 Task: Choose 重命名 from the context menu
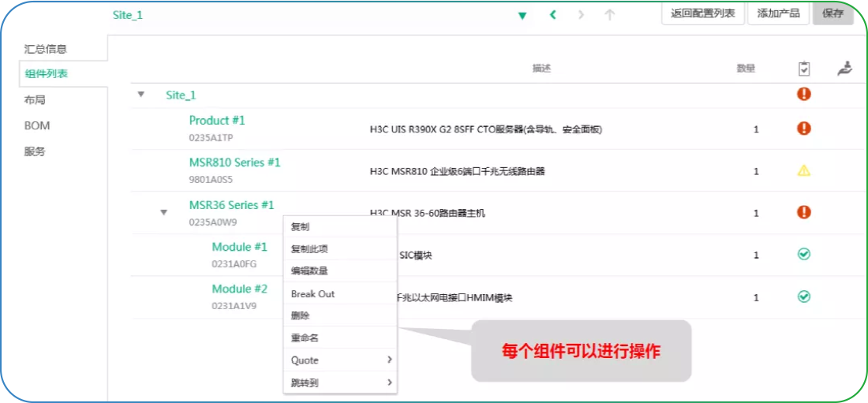pyautogui.click(x=340, y=338)
